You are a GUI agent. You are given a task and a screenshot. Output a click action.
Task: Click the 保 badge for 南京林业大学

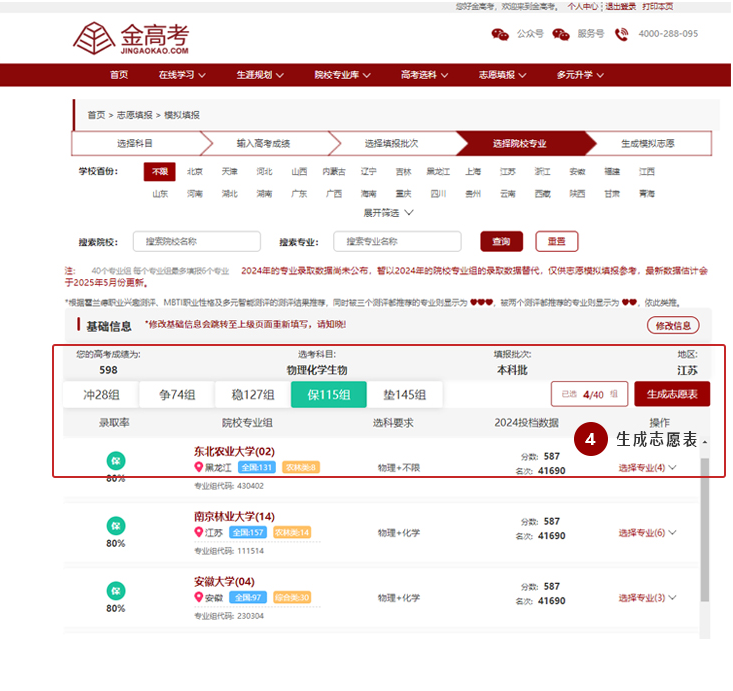pos(116,525)
